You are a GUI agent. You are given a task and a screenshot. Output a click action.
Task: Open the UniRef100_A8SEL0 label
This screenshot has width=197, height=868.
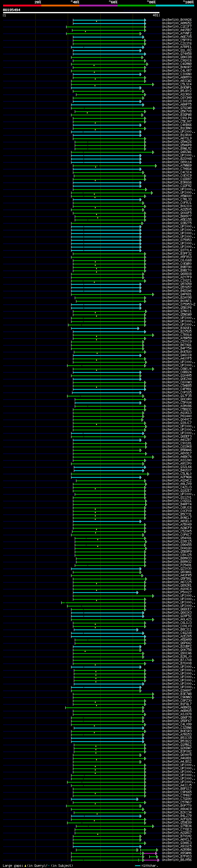coord(177,521)
